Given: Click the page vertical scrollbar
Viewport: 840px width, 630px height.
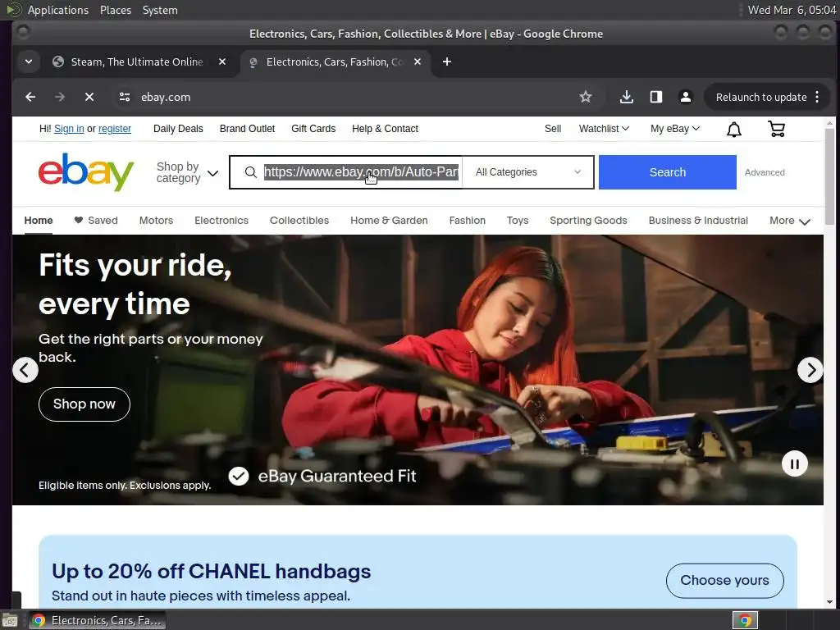Looking at the screenshot, I should (x=830, y=177).
